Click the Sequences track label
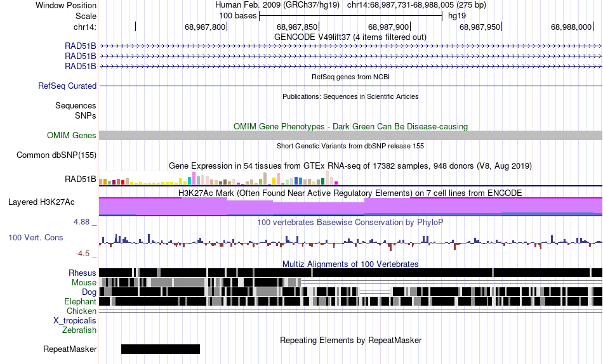The image size is (603, 364). pyautogui.click(x=76, y=105)
